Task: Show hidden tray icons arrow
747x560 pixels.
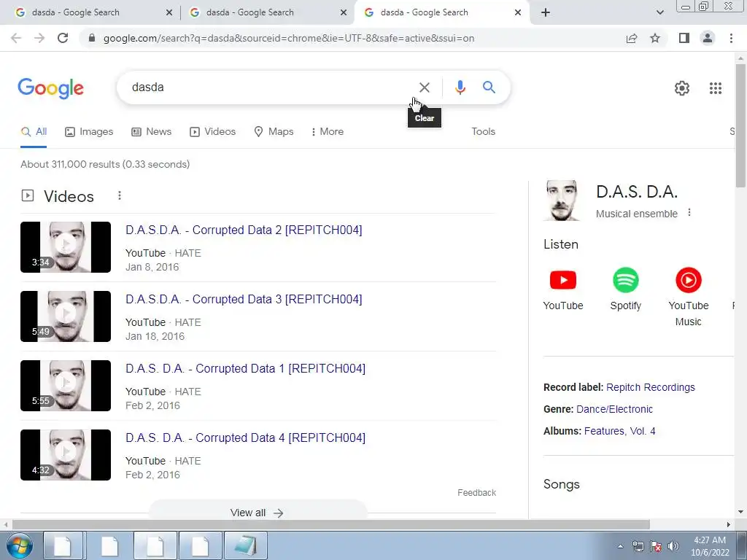Action: 620,546
